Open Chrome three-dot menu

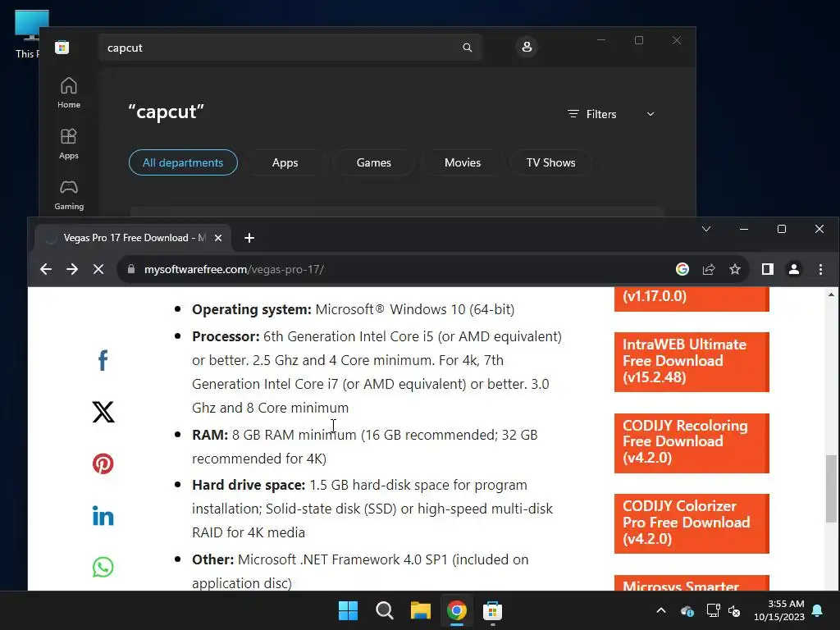(x=820, y=269)
